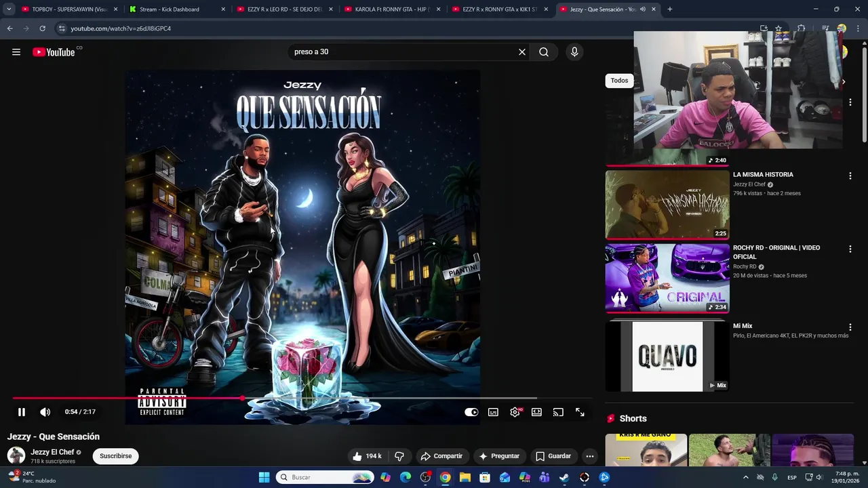Switch to Stream - Kick Dashboard tab

click(x=176, y=9)
